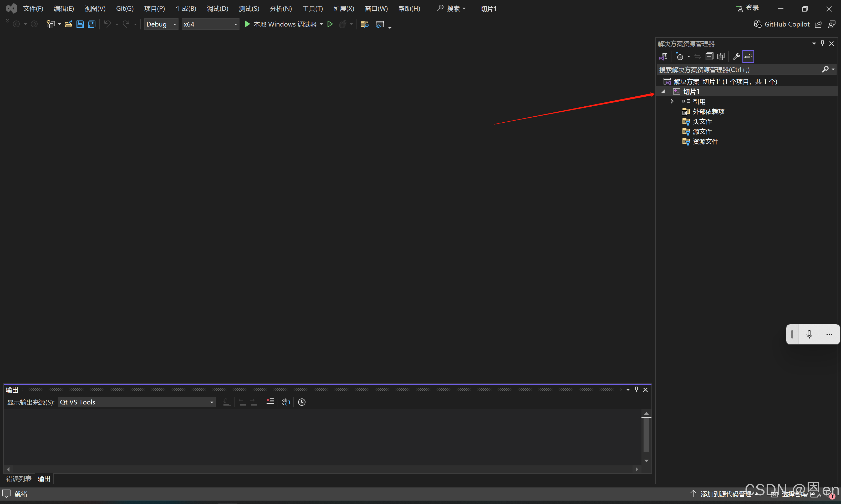Open the 项目(P) menu
This screenshot has width=841, height=504.
pyautogui.click(x=154, y=8)
